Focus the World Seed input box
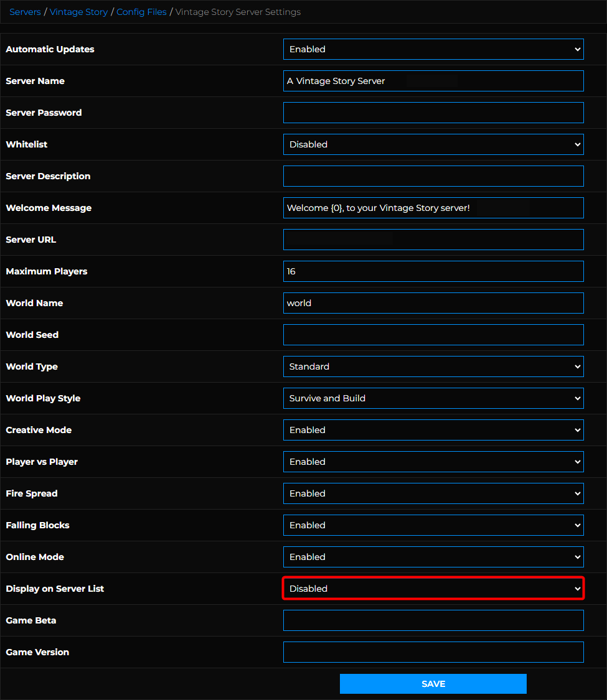The height and width of the screenshot is (700, 607). tap(433, 335)
